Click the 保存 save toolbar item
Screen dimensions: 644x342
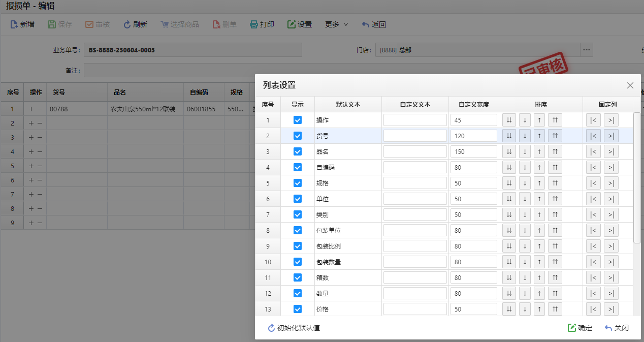[x=60, y=24]
